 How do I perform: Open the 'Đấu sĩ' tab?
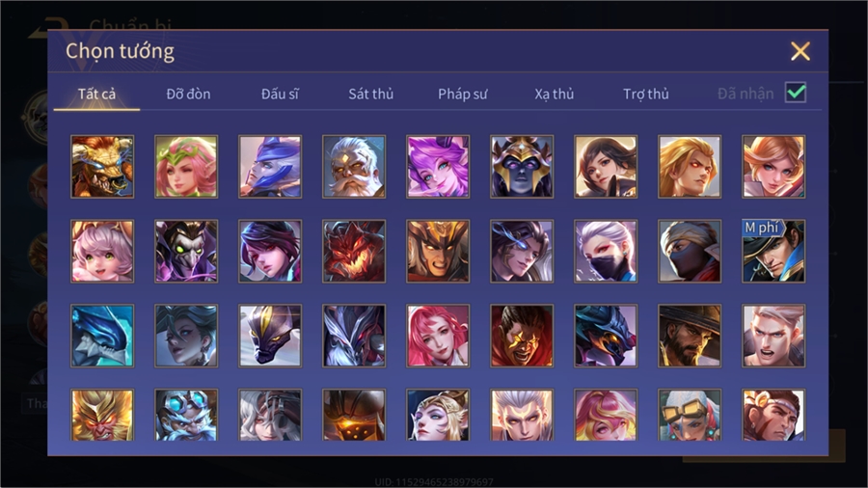pos(280,95)
